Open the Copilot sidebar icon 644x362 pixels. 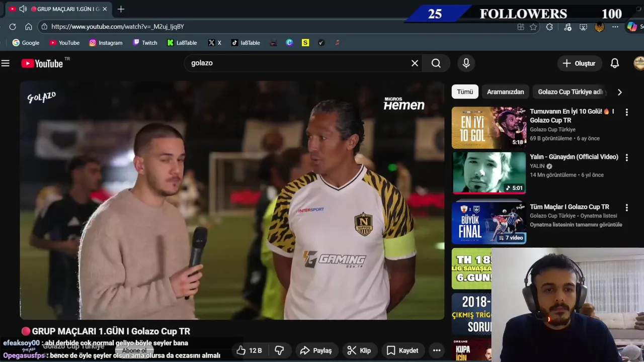tap(632, 27)
